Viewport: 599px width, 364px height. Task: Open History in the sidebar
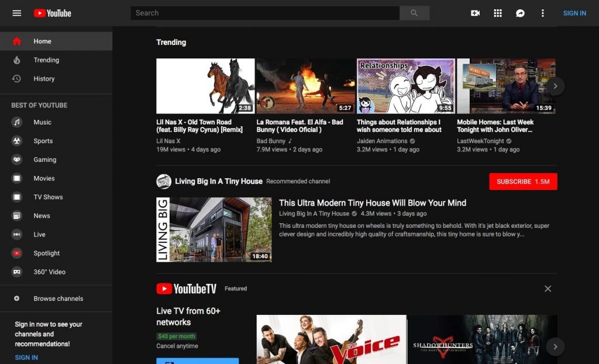(56, 79)
